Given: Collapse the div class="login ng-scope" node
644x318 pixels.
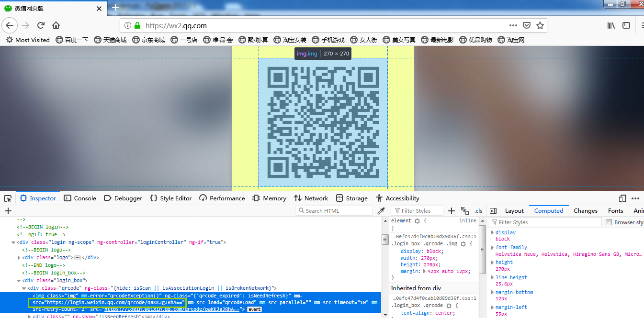Looking at the screenshot, I should [13, 242].
